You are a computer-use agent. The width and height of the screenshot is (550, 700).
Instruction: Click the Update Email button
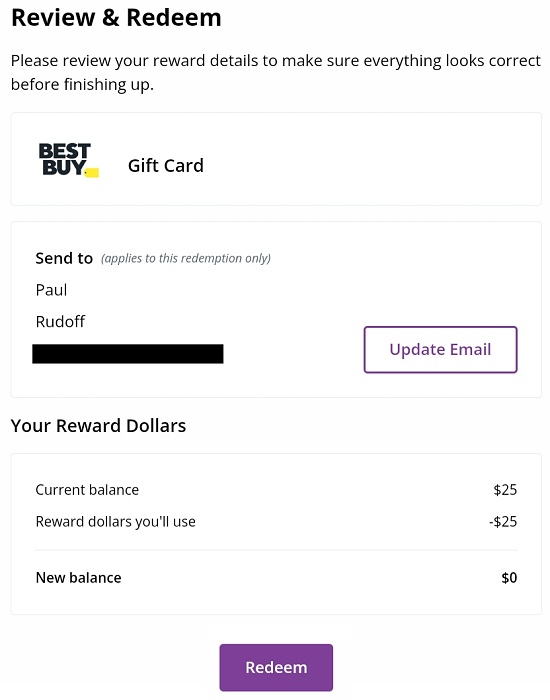[440, 350]
